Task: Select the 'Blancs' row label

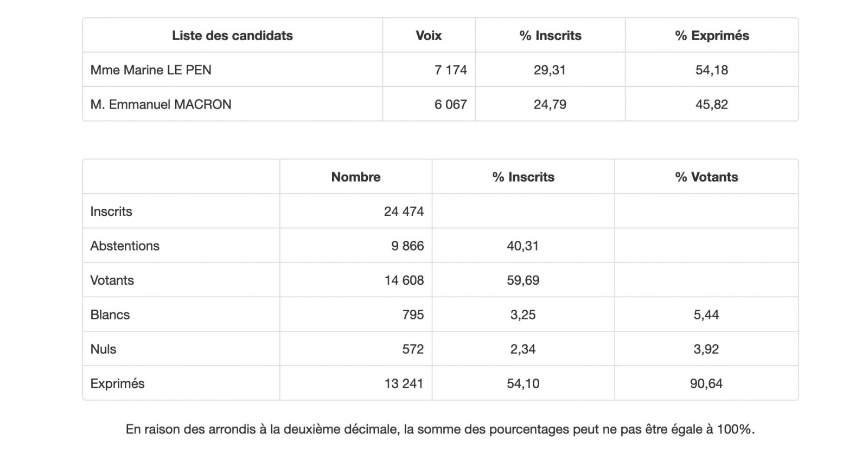Action: tap(110, 315)
